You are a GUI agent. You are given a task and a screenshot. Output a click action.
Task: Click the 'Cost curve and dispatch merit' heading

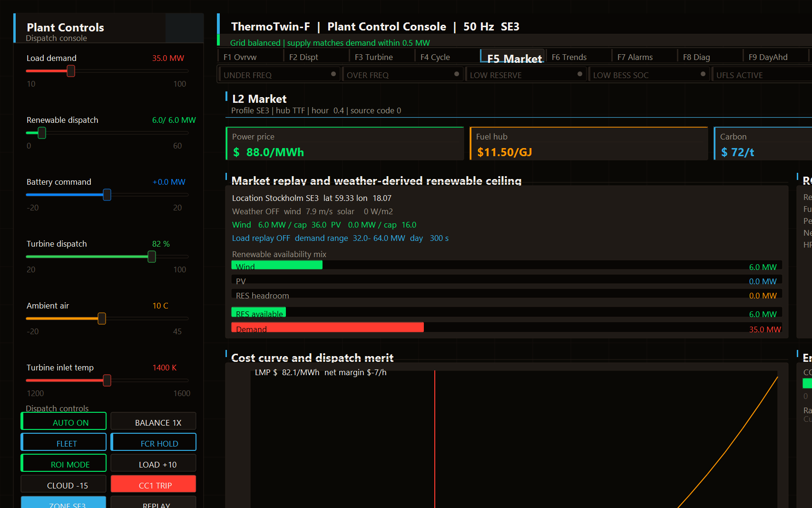(x=312, y=358)
